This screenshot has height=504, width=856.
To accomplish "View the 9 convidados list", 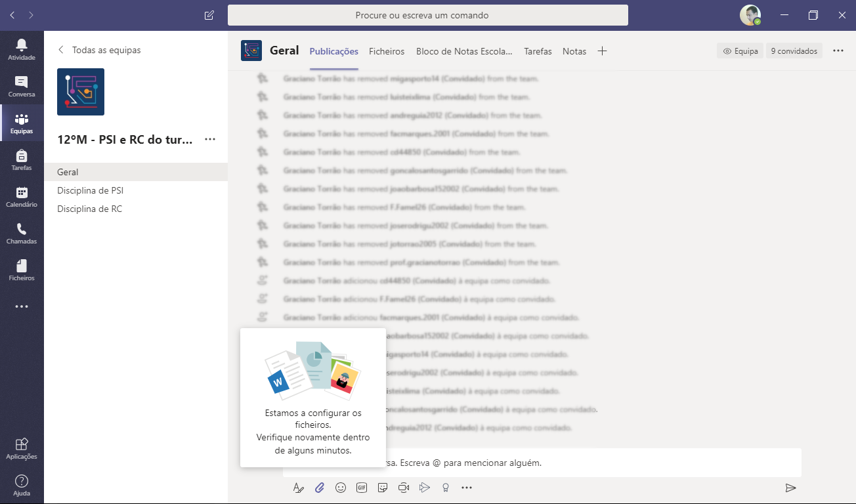I will [794, 50].
